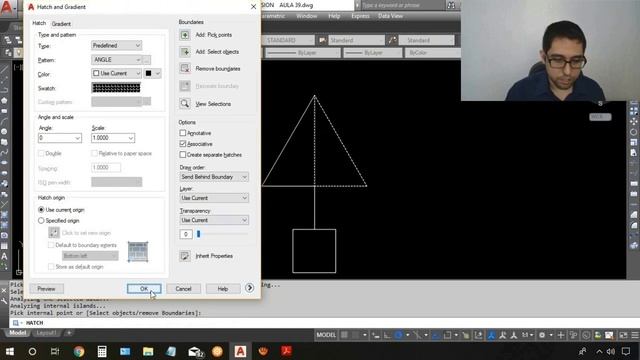Open the ByColor dropdown in the properties toolbar
This screenshot has width=640, height=360.
tap(432, 53)
